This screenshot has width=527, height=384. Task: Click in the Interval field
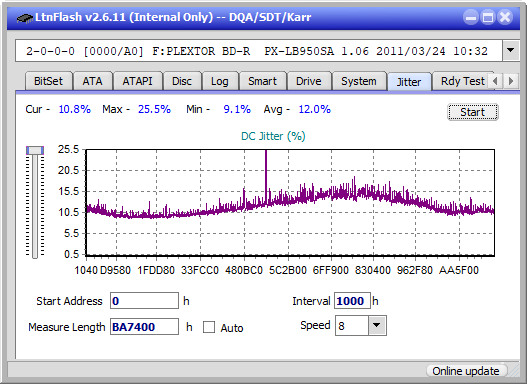point(352,301)
